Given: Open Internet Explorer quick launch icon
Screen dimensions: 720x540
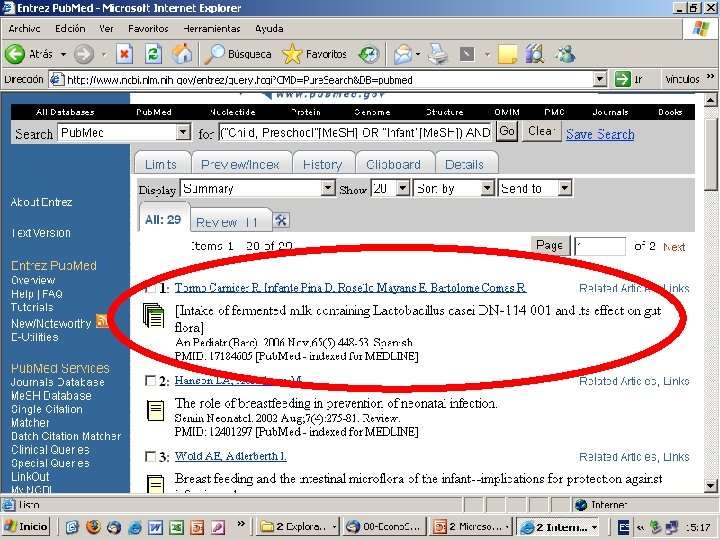Looking at the screenshot, I should 135,527.
